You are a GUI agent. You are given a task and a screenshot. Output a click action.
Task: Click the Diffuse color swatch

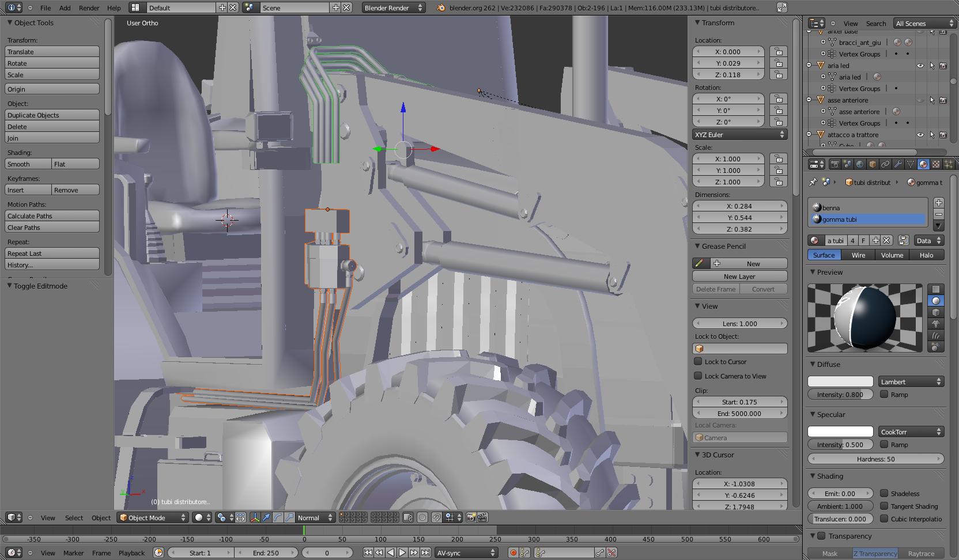tap(840, 381)
